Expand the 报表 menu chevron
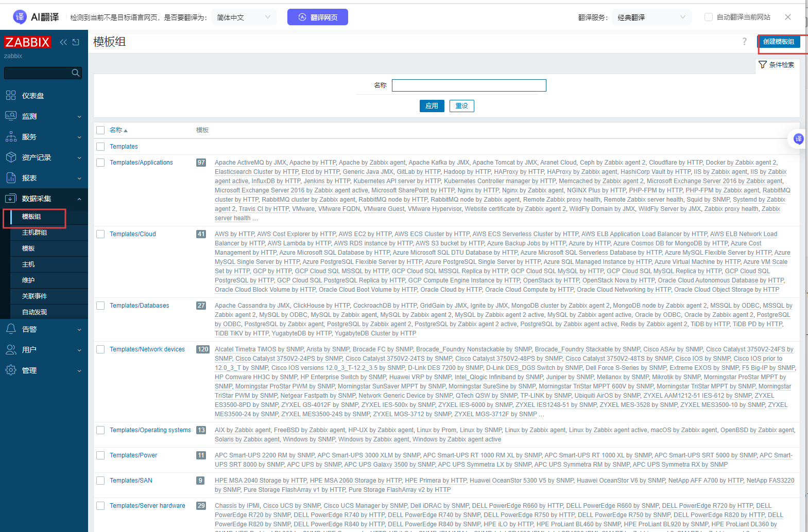 [x=79, y=179]
